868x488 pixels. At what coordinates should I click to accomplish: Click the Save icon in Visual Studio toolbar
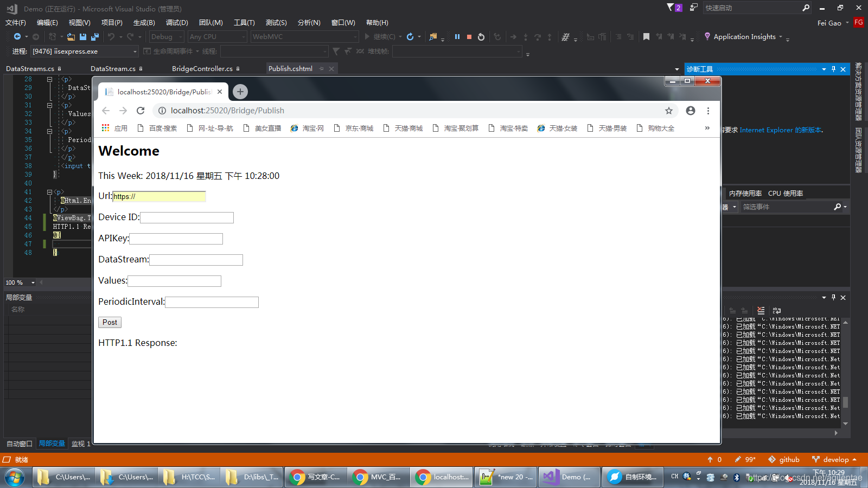(x=83, y=36)
